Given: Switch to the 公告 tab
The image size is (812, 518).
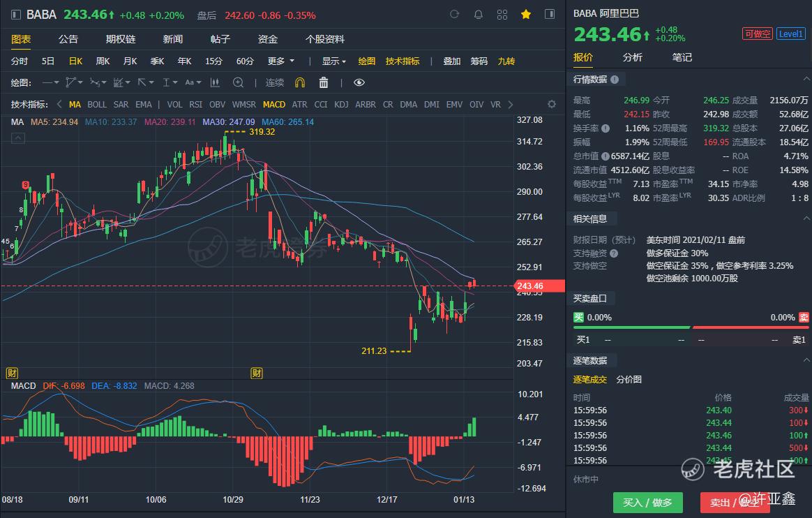Looking at the screenshot, I should point(68,39).
